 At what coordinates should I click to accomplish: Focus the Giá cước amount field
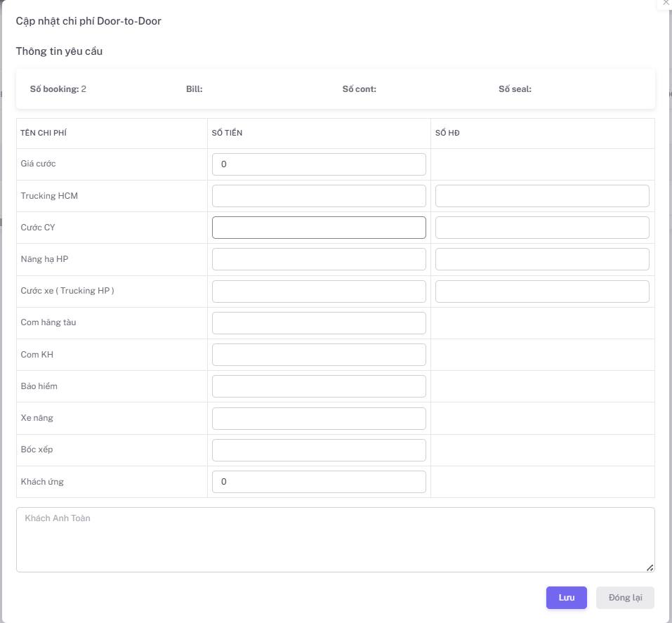319,164
